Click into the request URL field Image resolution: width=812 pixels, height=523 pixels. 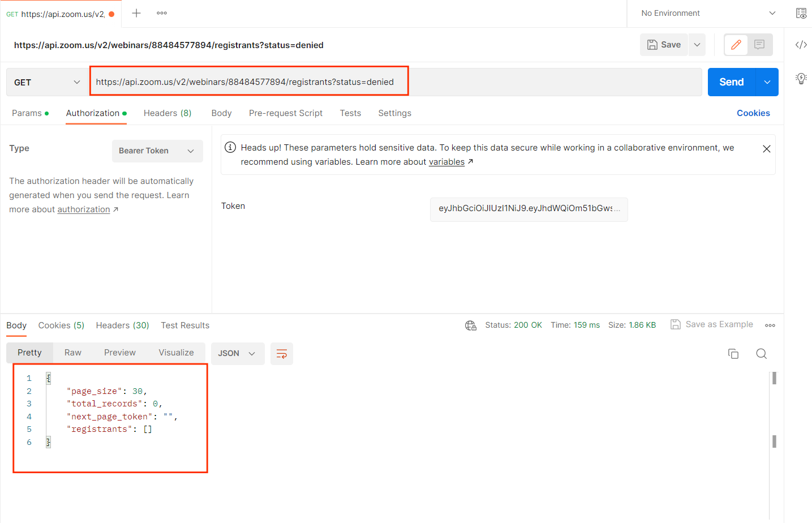coord(396,82)
